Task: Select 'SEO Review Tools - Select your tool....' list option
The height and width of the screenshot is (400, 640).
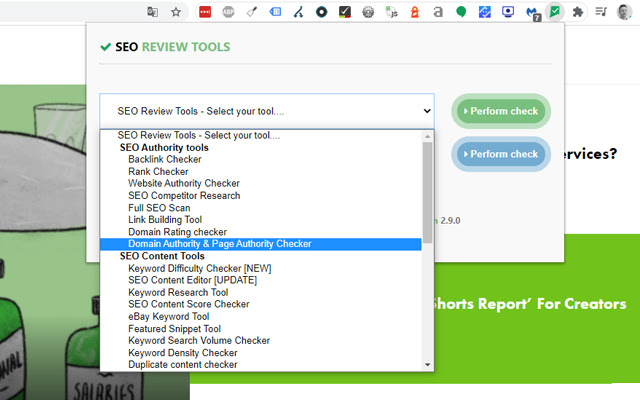Action: pos(260,136)
